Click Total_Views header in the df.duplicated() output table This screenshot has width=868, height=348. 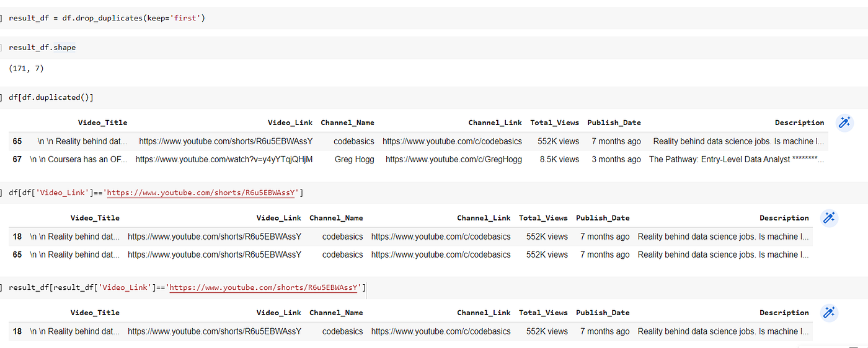(x=554, y=123)
